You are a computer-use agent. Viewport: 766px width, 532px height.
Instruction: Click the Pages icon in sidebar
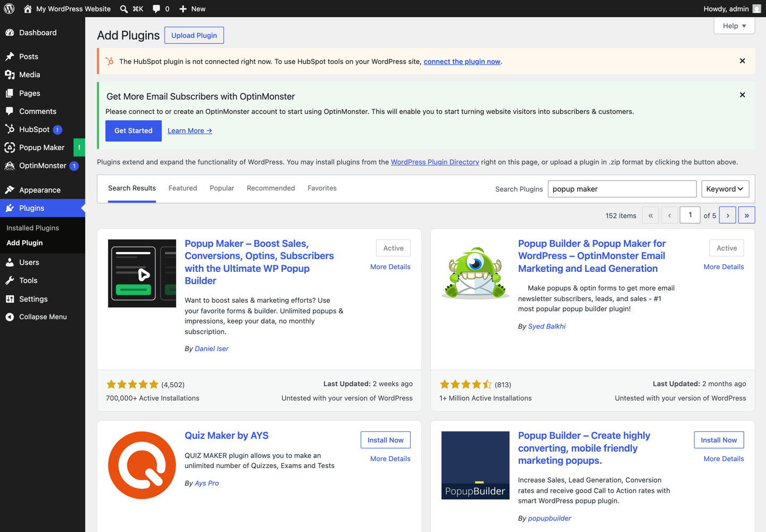[x=10, y=93]
